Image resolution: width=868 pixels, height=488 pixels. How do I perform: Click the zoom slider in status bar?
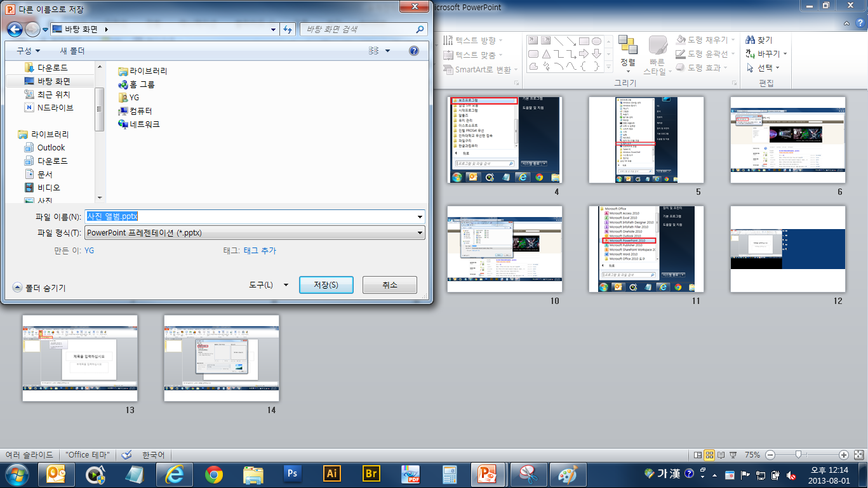[798, 455]
